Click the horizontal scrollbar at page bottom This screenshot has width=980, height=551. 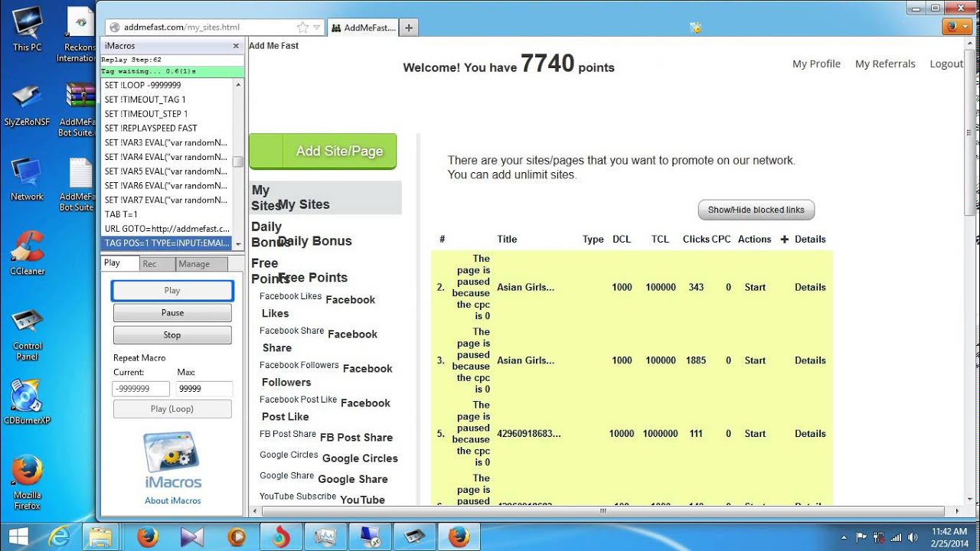click(x=603, y=510)
